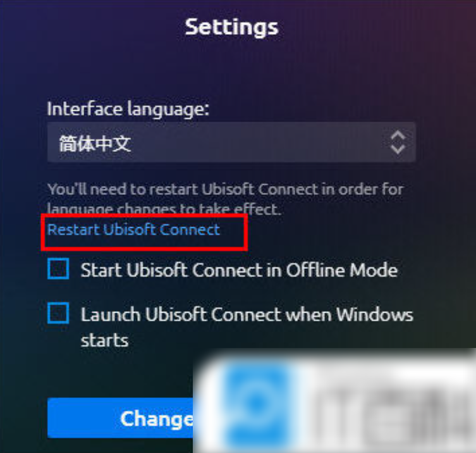Toggle launch-at-startup via its text label
The image size is (476, 453).
(x=247, y=327)
